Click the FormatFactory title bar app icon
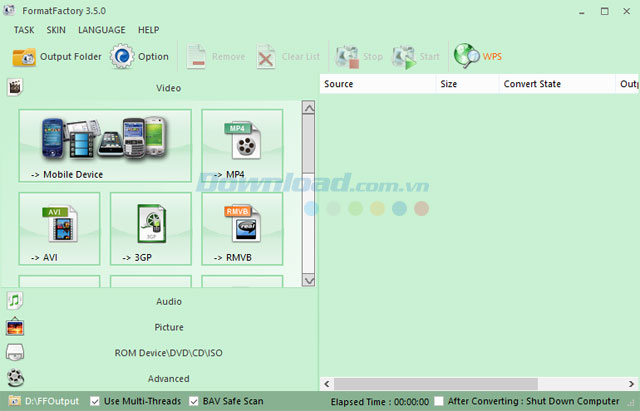The height and width of the screenshot is (411, 640). click(9, 10)
